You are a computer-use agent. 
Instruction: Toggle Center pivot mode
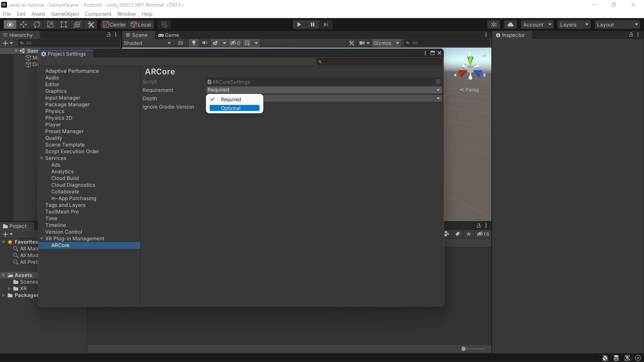pyautogui.click(x=114, y=24)
